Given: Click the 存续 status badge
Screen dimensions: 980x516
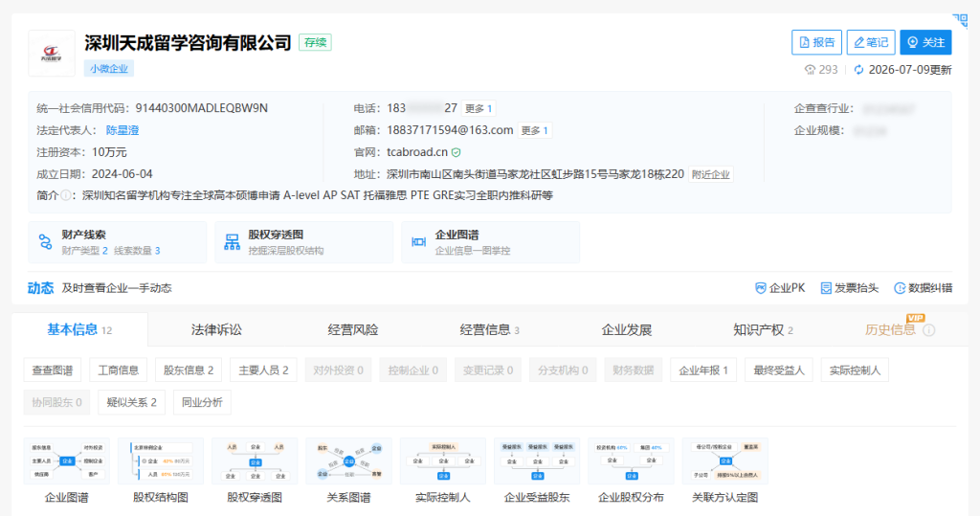Looking at the screenshot, I should coord(315,42).
